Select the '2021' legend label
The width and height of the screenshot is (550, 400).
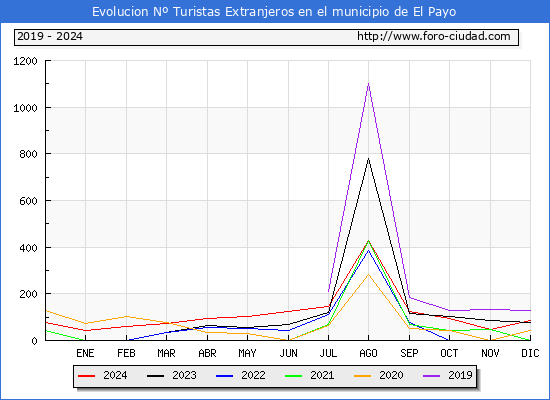[x=322, y=375]
